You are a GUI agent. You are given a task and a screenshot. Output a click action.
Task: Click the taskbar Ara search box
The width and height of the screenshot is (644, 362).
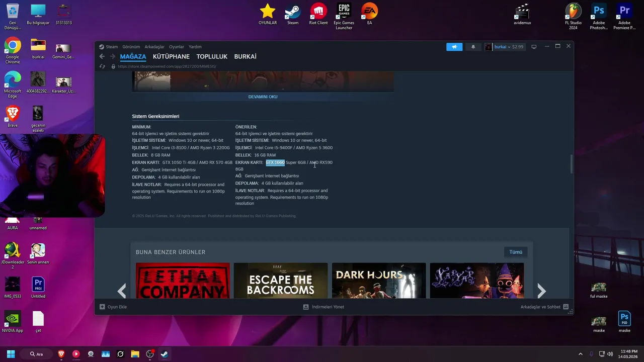(37, 354)
